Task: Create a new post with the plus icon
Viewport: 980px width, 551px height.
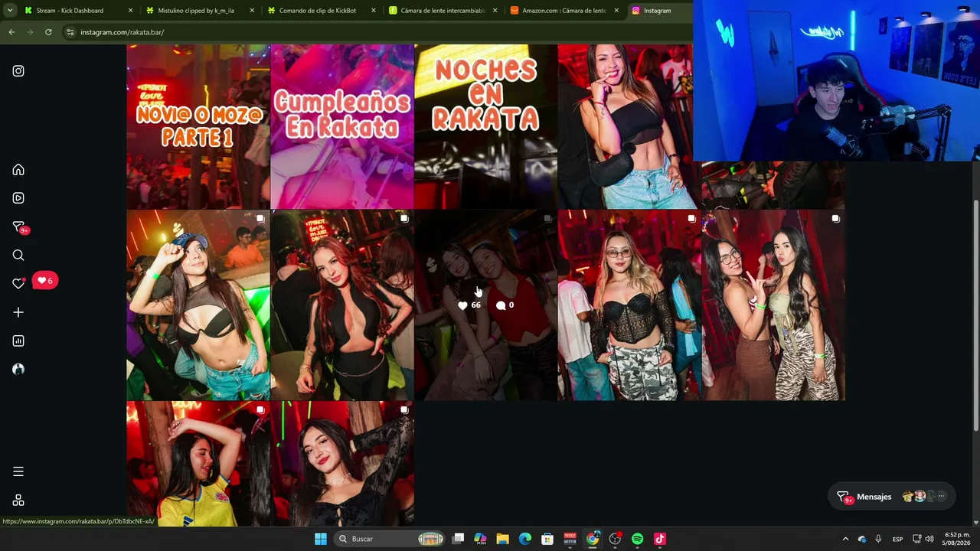Action: click(18, 312)
